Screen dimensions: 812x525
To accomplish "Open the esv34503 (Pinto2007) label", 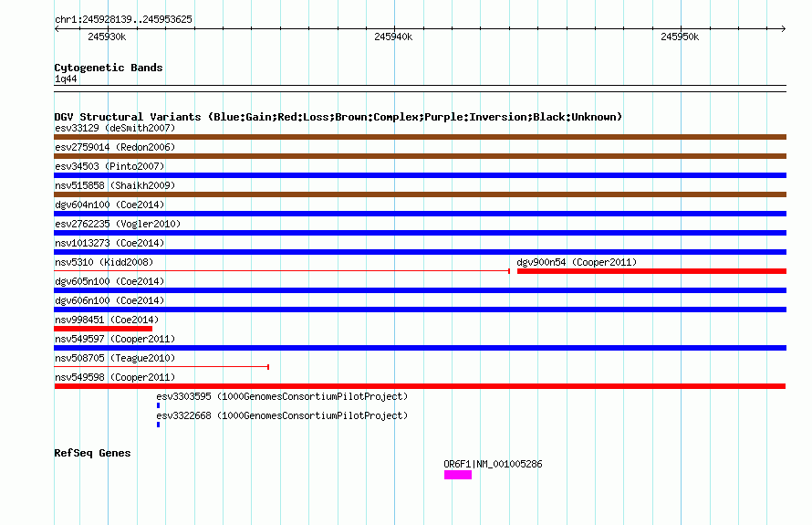I will [x=109, y=166].
